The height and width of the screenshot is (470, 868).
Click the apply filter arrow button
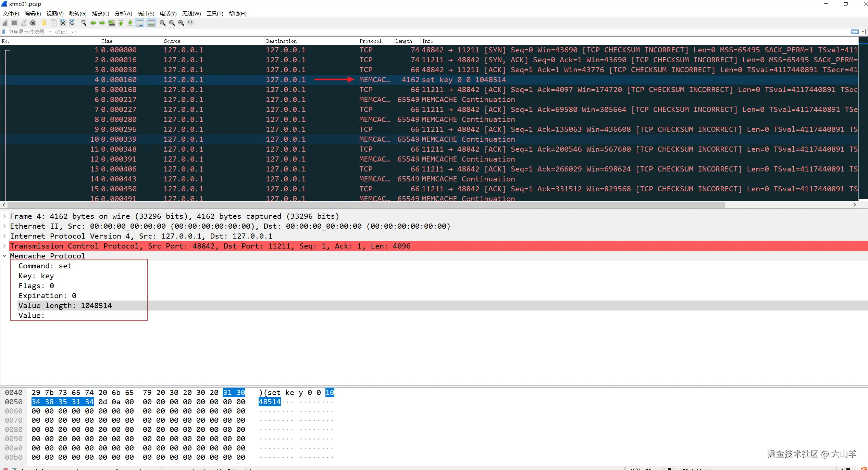pos(855,32)
